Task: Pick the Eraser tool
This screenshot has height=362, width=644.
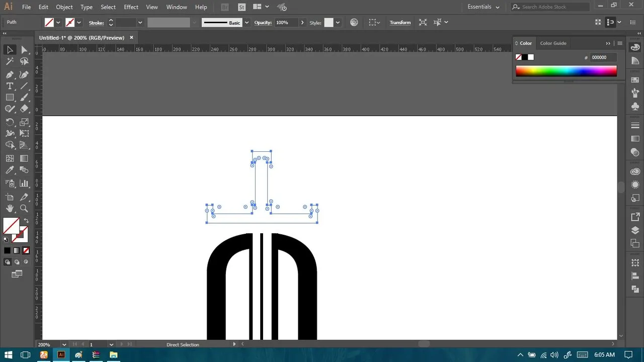Action: (x=24, y=109)
